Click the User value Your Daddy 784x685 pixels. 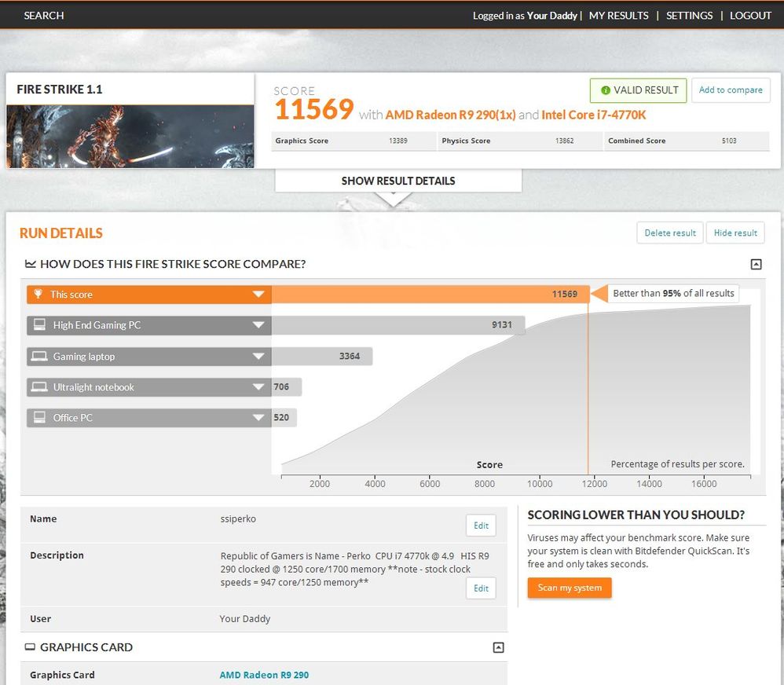[x=244, y=619]
